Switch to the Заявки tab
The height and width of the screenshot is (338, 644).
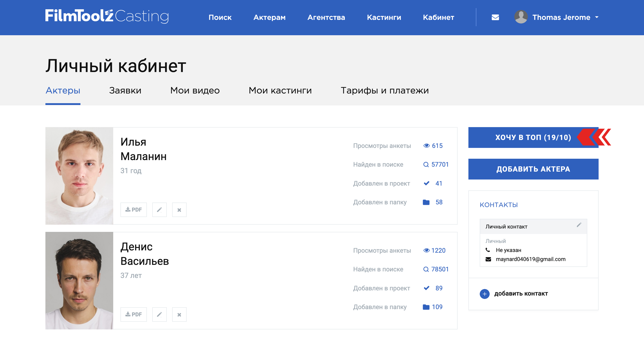click(x=125, y=91)
